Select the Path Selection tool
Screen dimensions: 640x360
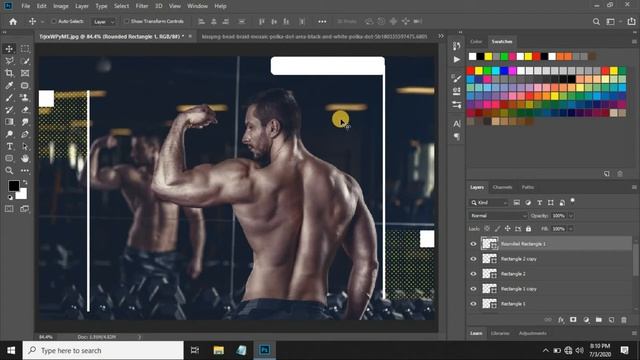click(x=25, y=146)
